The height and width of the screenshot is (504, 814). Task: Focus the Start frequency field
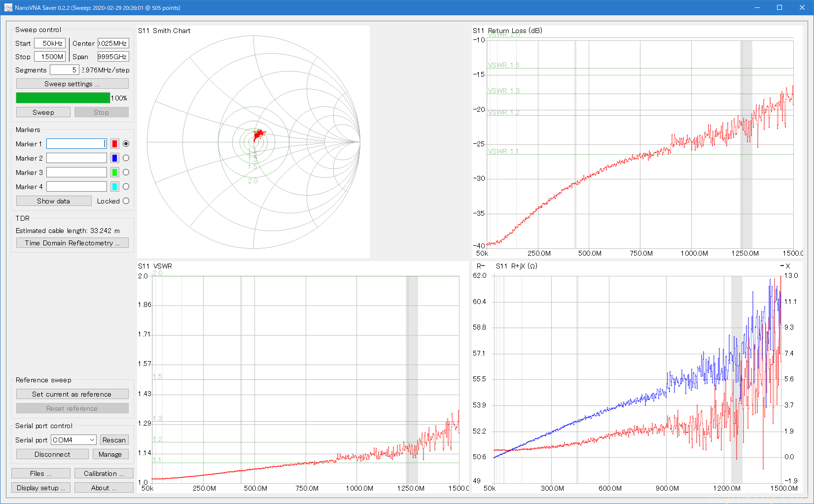tap(50, 43)
